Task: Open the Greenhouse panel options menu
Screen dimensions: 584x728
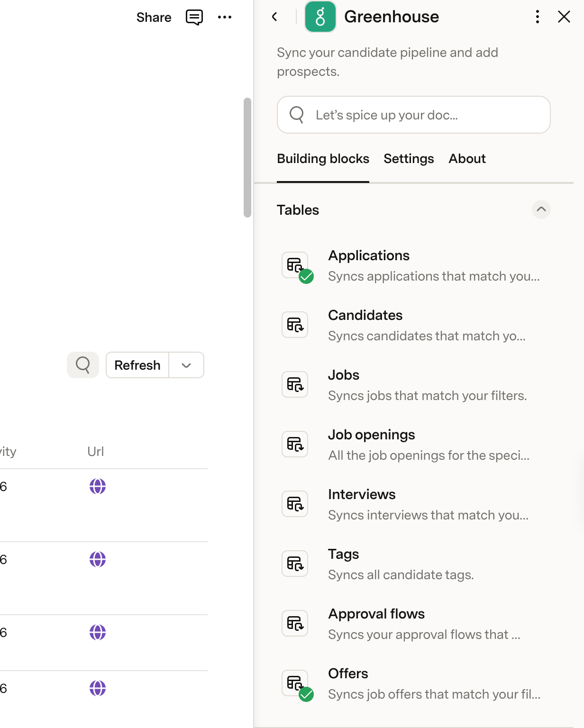Action: (x=537, y=17)
